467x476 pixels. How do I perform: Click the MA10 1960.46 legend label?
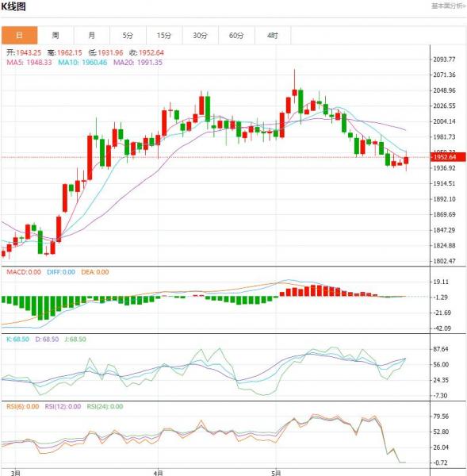[x=82, y=63]
